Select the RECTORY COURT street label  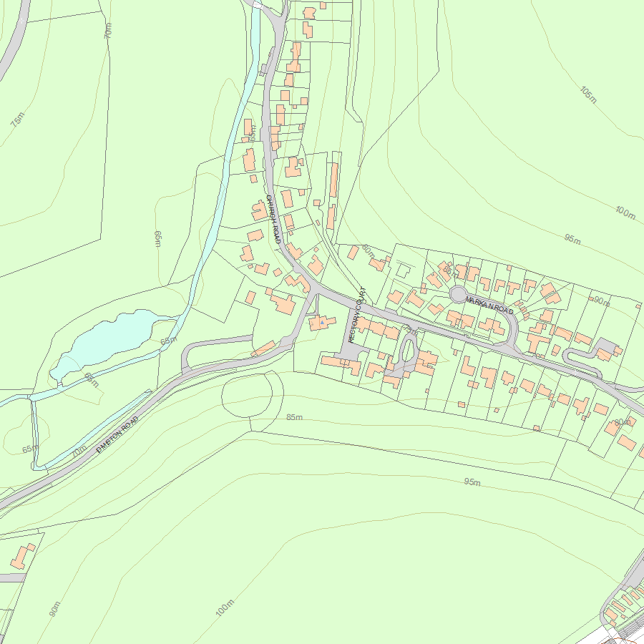click(356, 315)
